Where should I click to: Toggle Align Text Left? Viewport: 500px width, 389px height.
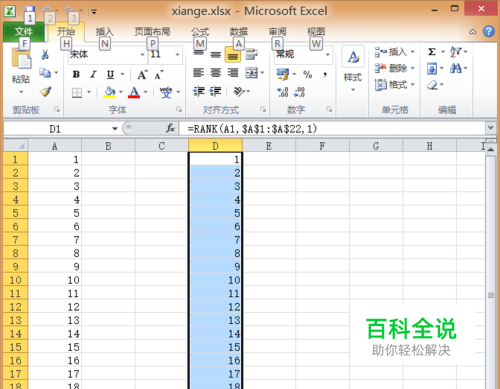point(199,72)
